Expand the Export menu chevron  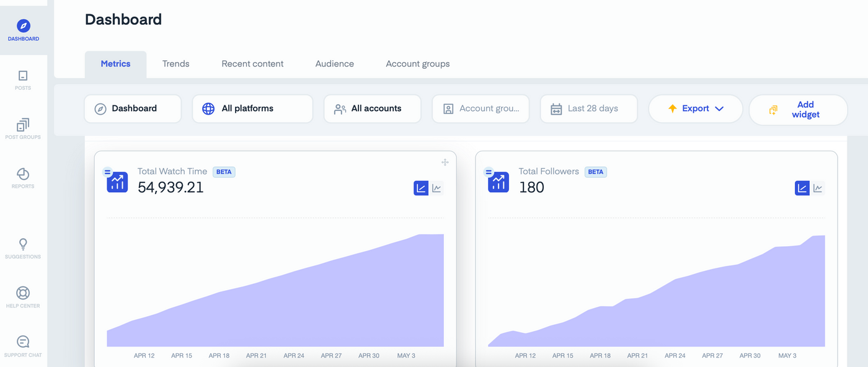coord(719,108)
